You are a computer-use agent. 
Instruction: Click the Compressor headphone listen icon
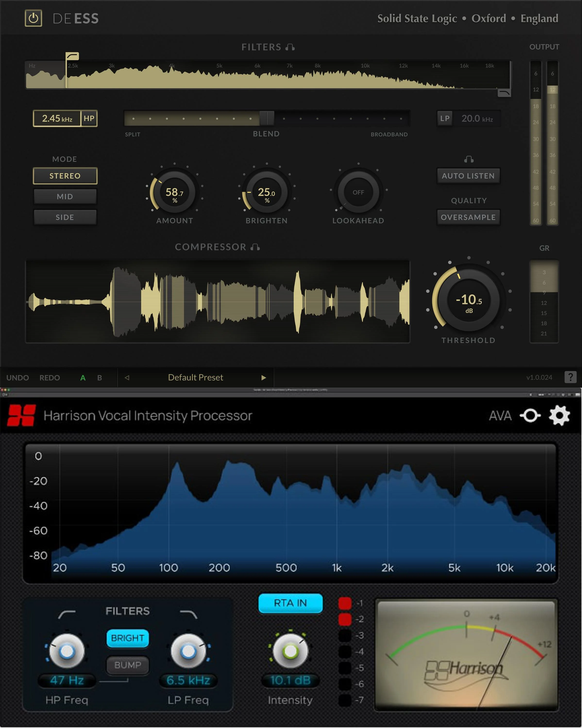pos(255,247)
